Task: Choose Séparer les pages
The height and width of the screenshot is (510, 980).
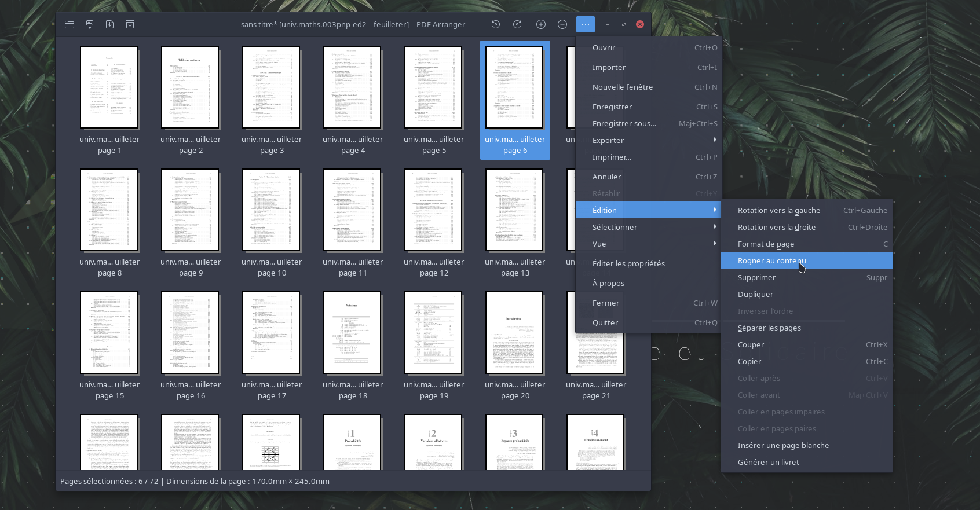Action: 769,328
